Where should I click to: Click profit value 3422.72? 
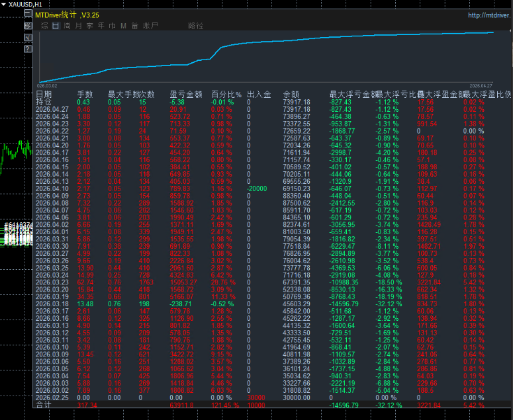pyautogui.click(x=181, y=354)
